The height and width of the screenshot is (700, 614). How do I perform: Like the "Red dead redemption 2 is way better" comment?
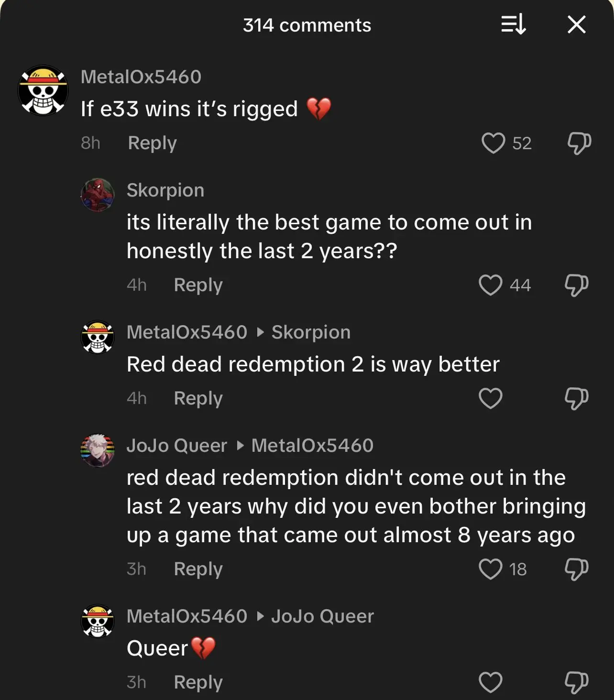(491, 398)
